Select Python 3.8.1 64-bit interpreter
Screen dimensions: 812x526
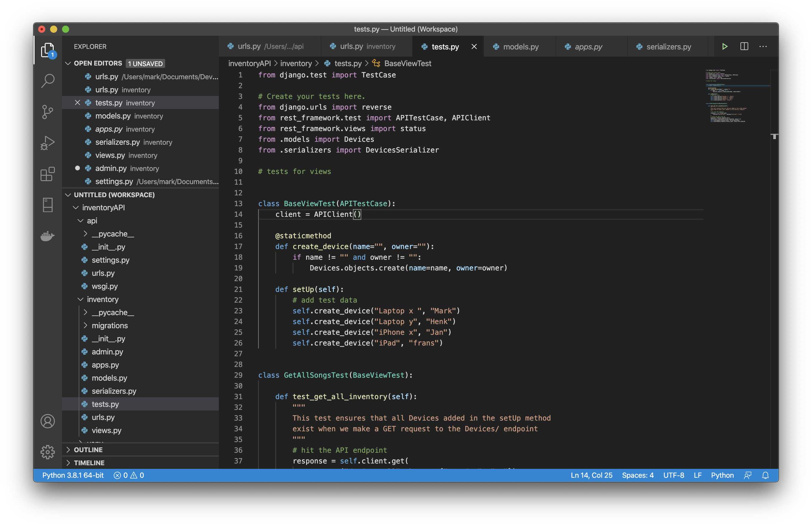click(73, 475)
